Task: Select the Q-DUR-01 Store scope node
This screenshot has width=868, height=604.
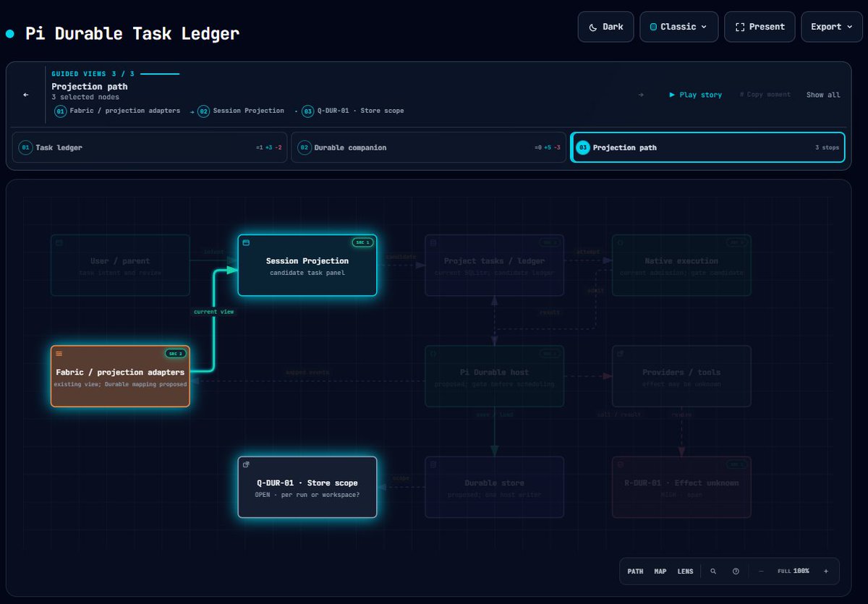Action: [307, 487]
